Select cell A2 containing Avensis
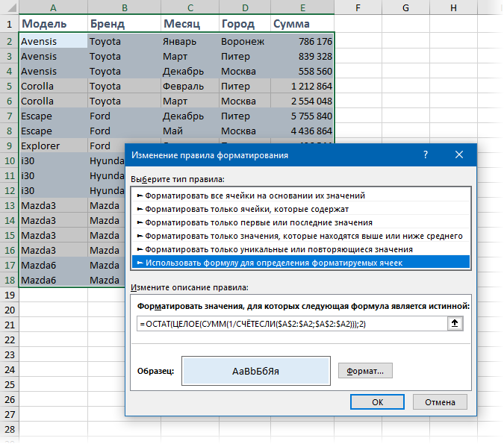 pyautogui.click(x=53, y=41)
